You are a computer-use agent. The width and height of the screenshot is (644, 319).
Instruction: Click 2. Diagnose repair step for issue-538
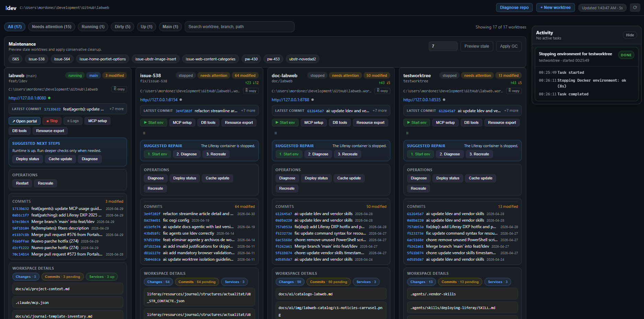click(186, 154)
